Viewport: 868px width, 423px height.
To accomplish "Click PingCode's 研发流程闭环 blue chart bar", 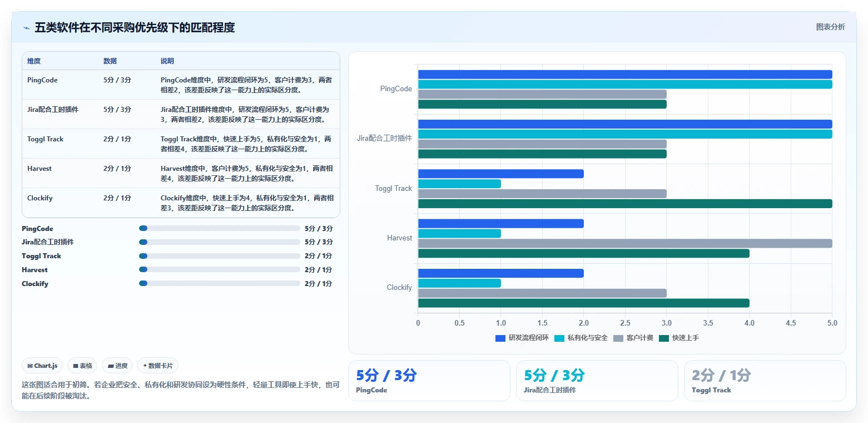I will point(625,75).
